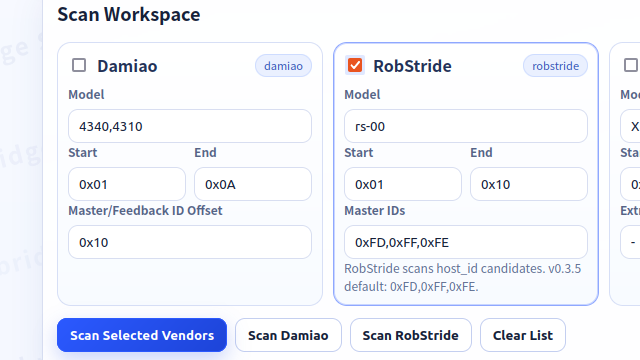The width and height of the screenshot is (640, 360).
Task: Click the Start label in the RobStride card
Action: pos(358,153)
